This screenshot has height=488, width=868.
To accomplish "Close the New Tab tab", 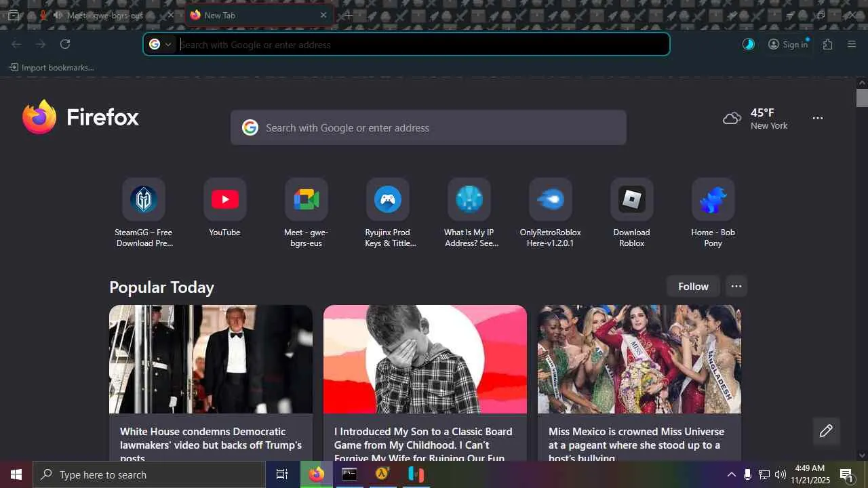I will pos(323,15).
